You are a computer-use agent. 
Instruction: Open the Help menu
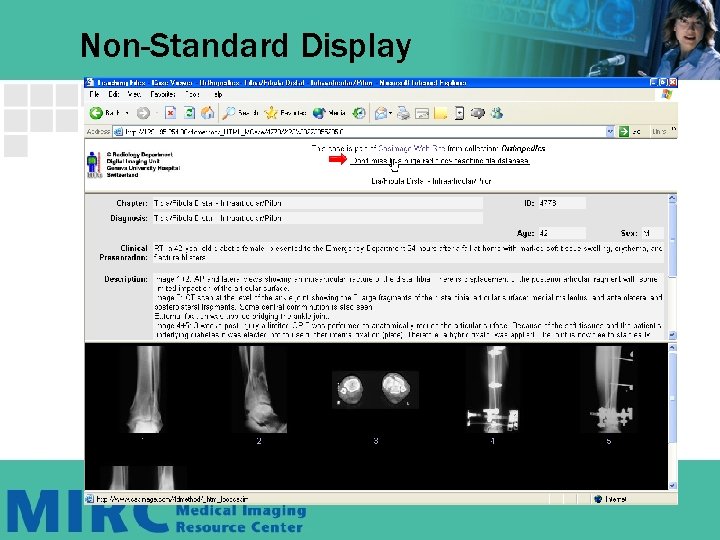point(217,94)
